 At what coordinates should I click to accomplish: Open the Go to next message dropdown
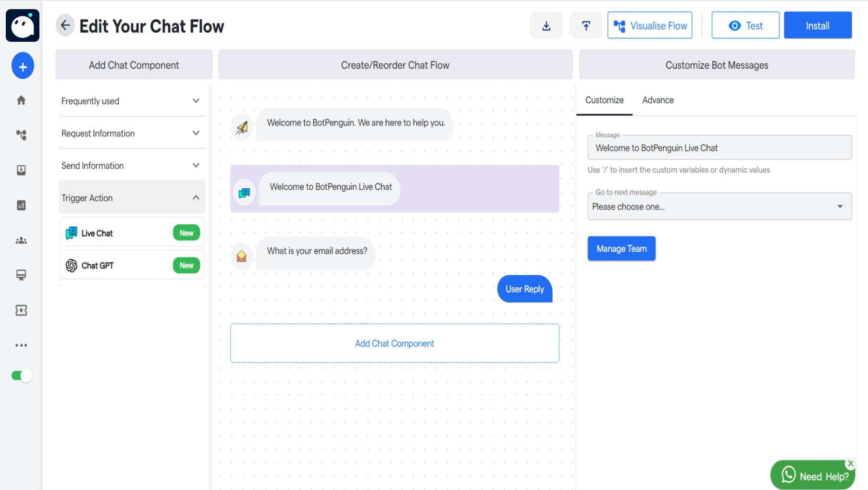tap(719, 207)
